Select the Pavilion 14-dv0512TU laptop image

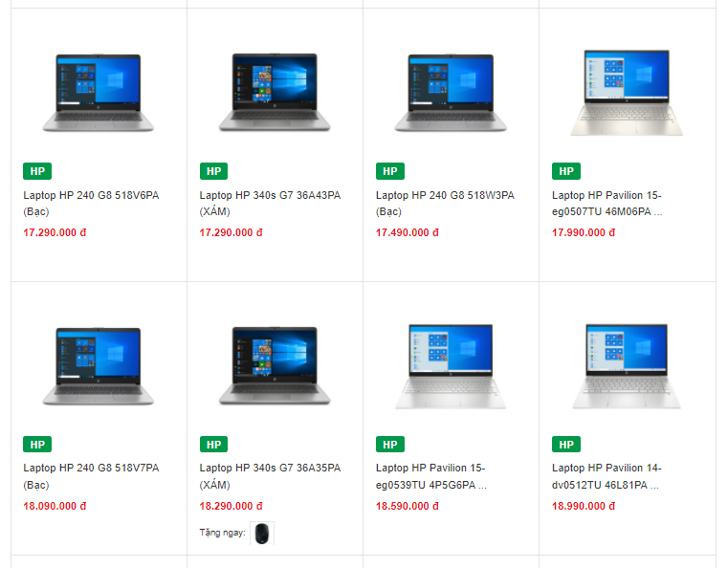(x=627, y=366)
